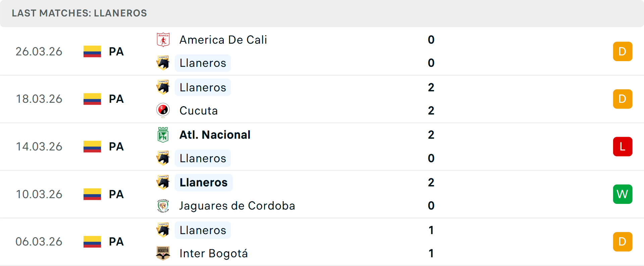Click the Atl. Nacional club crest
Image resolution: width=644 pixels, height=266 pixels.
click(x=163, y=135)
